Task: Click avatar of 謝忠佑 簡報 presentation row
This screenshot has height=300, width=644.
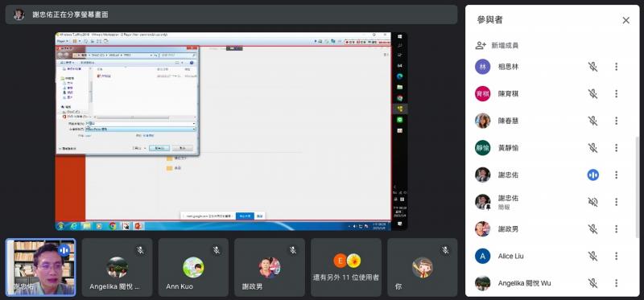Action: click(x=482, y=202)
